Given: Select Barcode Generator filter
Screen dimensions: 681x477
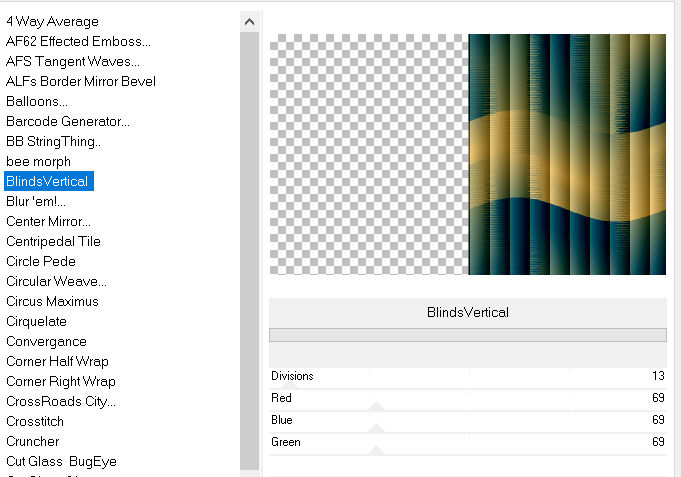Looking at the screenshot, I should tap(68, 121).
